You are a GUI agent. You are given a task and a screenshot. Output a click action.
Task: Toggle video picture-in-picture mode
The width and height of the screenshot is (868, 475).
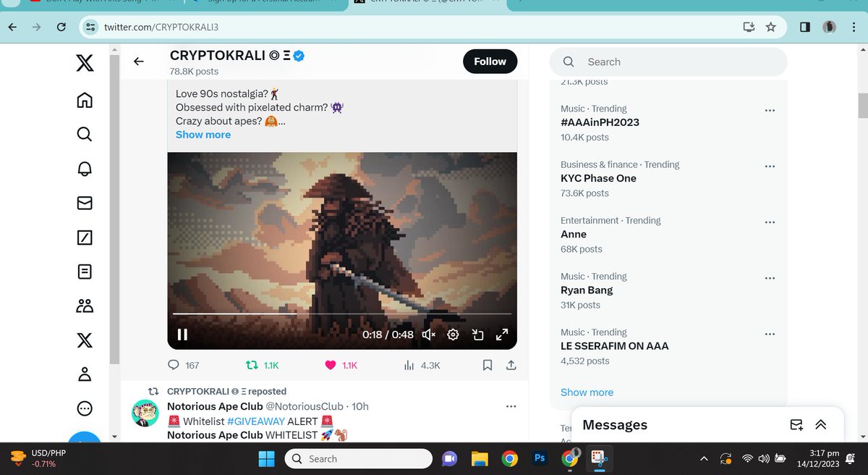(477, 335)
